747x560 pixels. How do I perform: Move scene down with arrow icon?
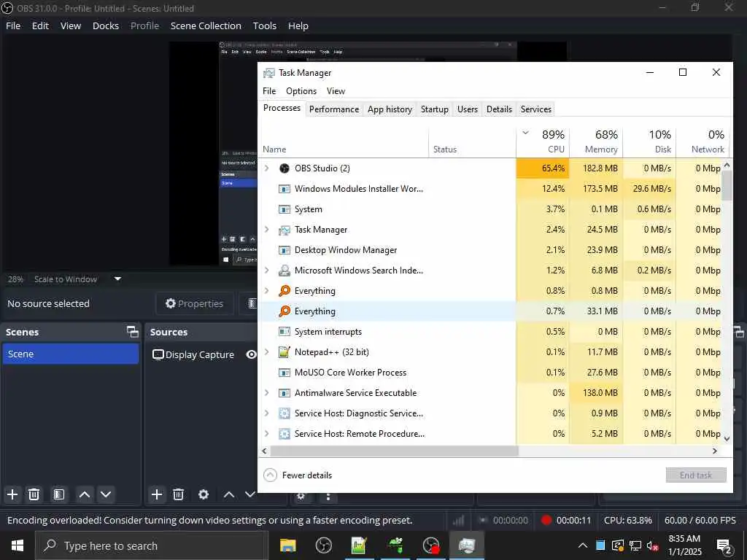[x=106, y=494]
